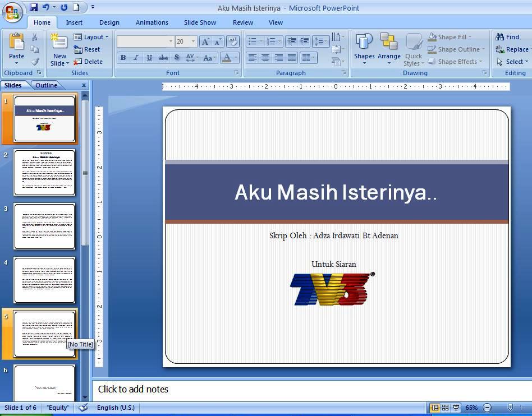Expand Font dialog launcher

point(236,72)
